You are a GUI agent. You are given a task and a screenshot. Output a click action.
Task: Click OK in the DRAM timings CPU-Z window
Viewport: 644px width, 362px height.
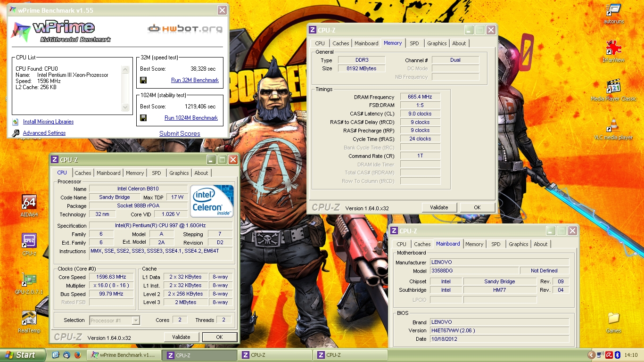coord(477,207)
